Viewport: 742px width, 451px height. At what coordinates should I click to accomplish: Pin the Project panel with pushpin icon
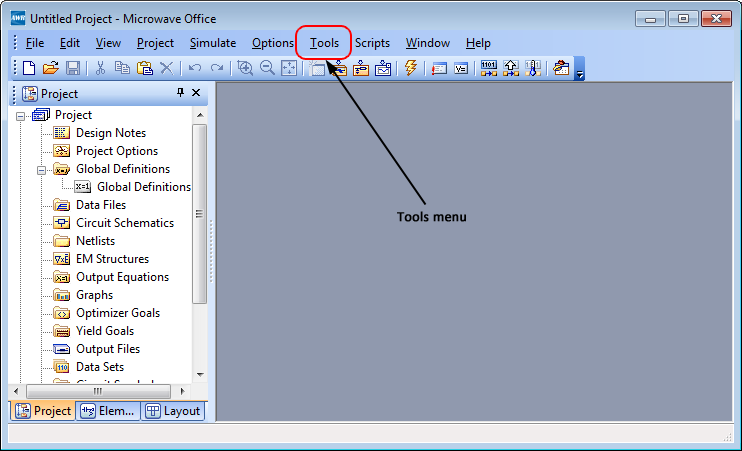click(x=180, y=92)
